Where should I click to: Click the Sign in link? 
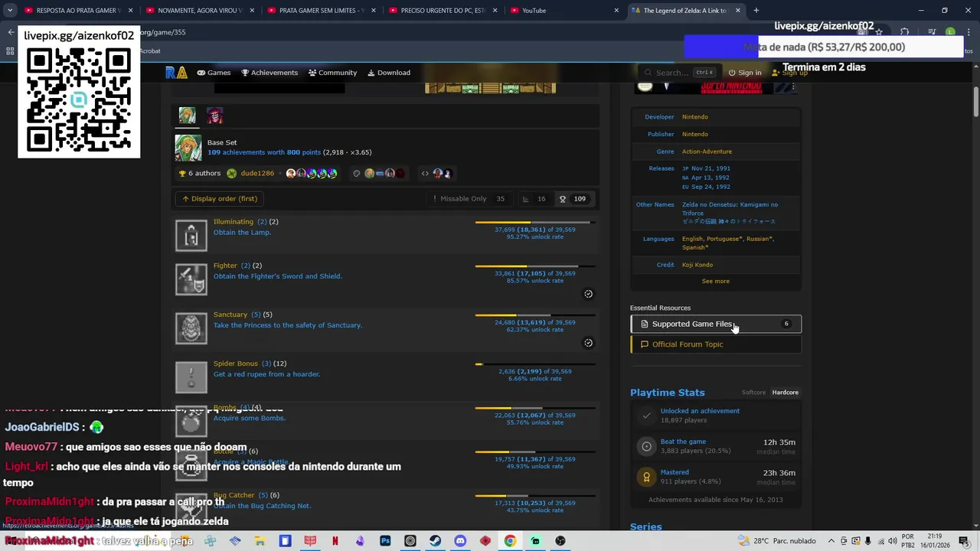[x=744, y=73]
